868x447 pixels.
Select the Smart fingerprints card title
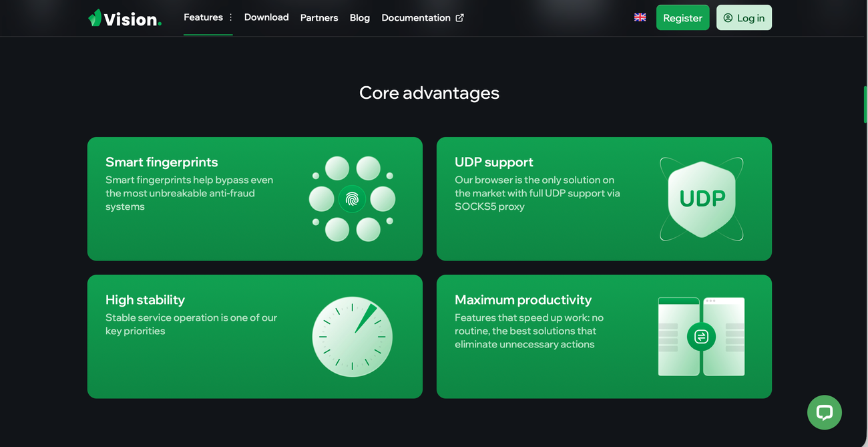162,162
